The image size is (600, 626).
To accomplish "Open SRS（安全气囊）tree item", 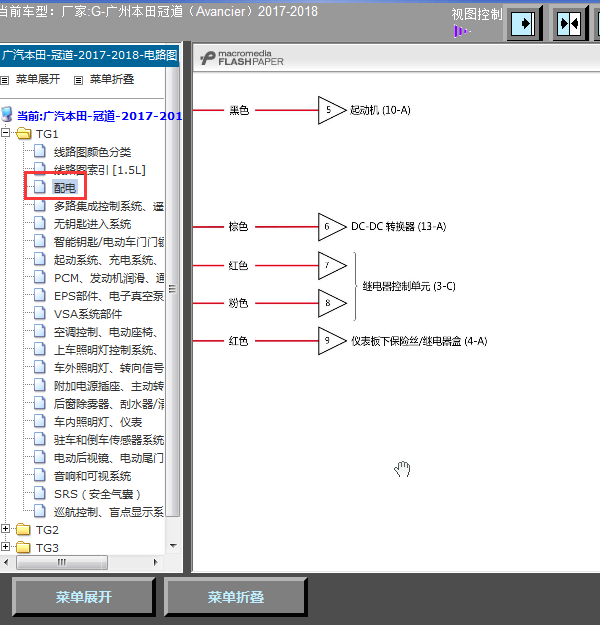I will pyautogui.click(x=98, y=494).
